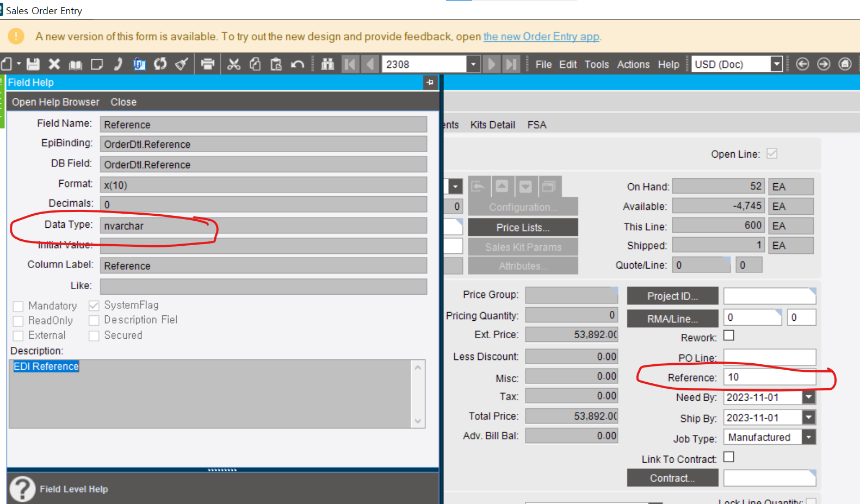Toggle the SystemFlag checkbox
The image size is (860, 504).
coord(94,306)
